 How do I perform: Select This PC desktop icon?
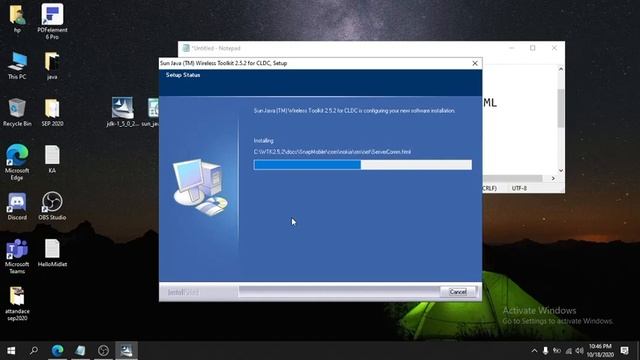[x=17, y=65]
